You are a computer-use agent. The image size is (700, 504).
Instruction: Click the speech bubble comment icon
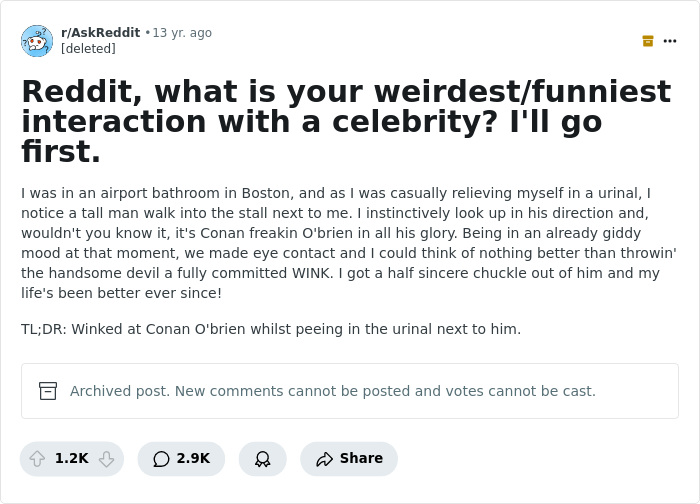click(161, 459)
